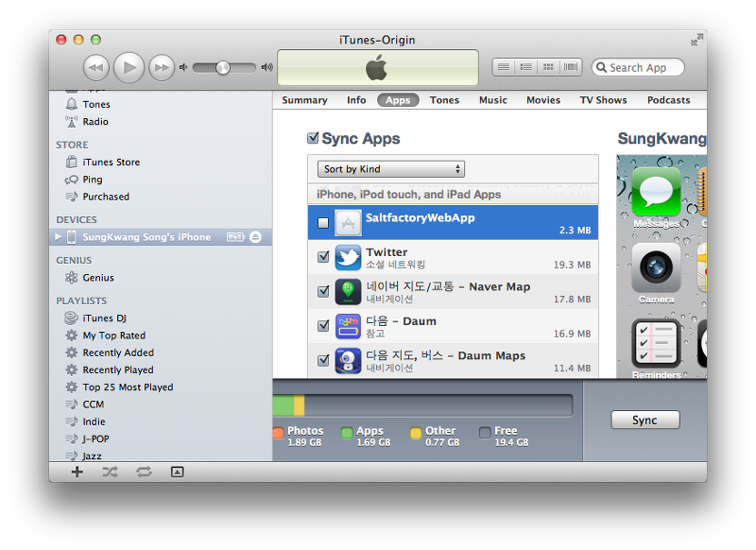Image resolution: width=756 pixels, height=550 pixels.
Task: Show the artwork viewer panel
Action: pos(177,472)
